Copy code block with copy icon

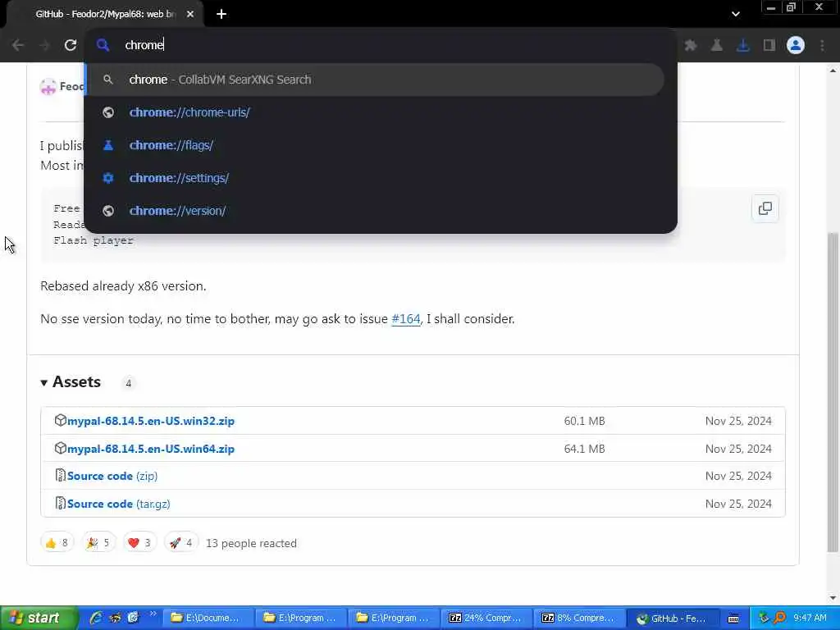(x=765, y=208)
